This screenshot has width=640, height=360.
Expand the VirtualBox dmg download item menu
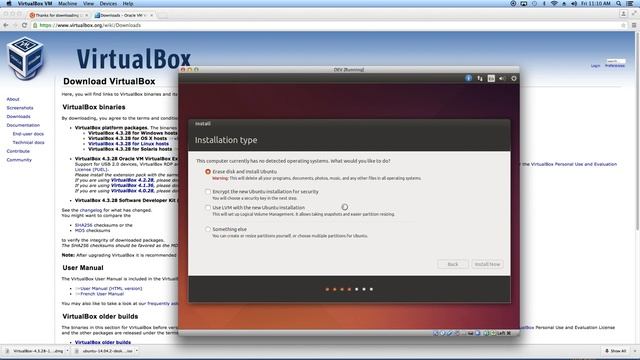tap(68, 351)
